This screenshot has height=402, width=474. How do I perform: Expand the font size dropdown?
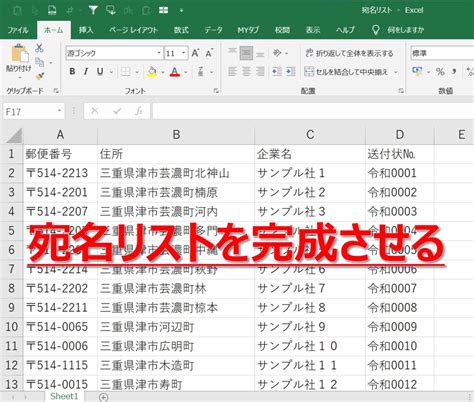pyautogui.click(x=184, y=53)
